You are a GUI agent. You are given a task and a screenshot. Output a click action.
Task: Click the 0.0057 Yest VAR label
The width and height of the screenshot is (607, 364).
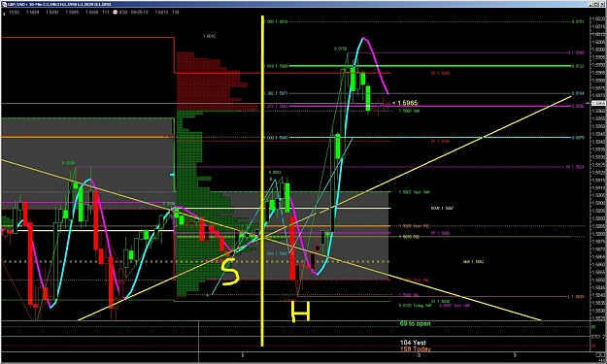[x=455, y=305]
